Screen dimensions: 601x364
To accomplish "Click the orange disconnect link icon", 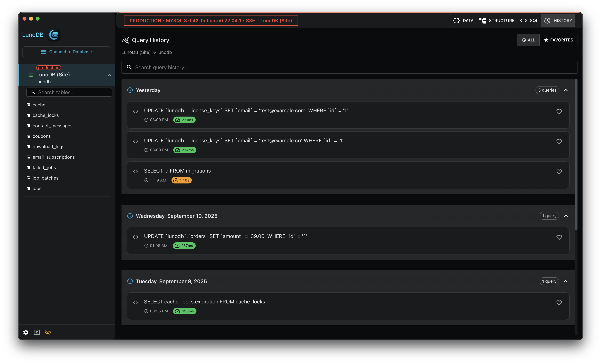I will click(x=48, y=332).
